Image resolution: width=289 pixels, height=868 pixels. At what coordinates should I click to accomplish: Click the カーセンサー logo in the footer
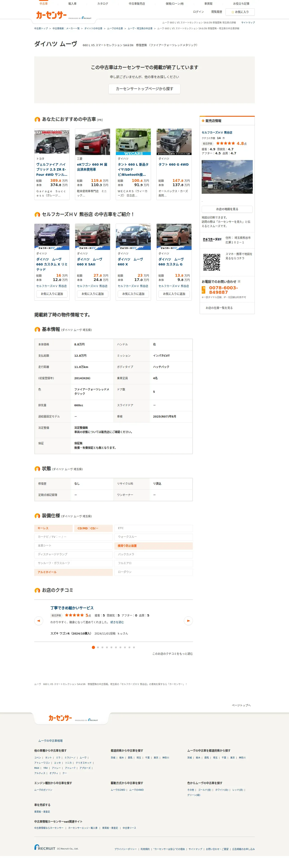60,718
